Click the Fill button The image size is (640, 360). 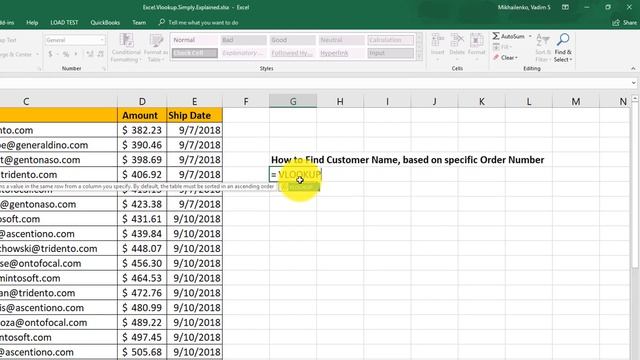pos(502,47)
